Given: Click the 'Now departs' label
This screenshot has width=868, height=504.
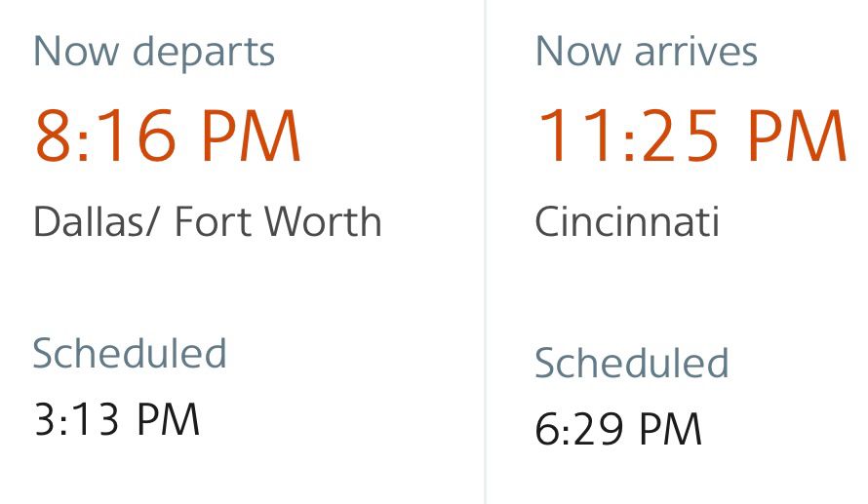Looking at the screenshot, I should (154, 53).
